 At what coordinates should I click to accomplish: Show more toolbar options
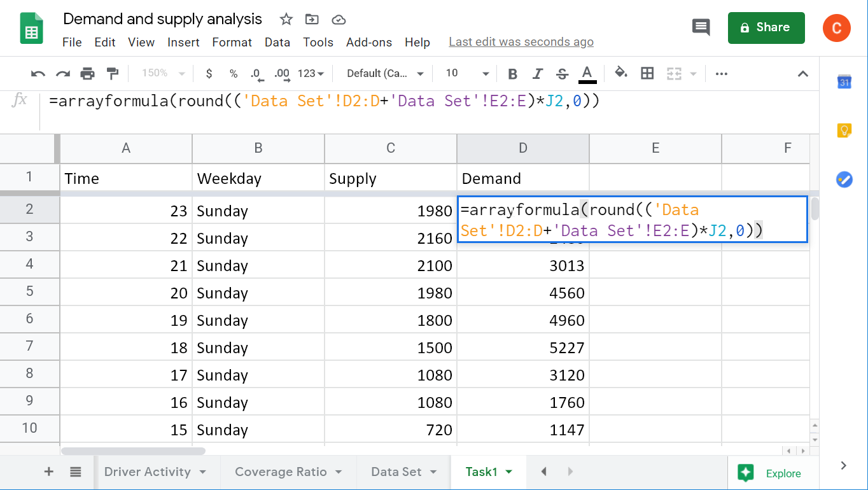point(721,74)
